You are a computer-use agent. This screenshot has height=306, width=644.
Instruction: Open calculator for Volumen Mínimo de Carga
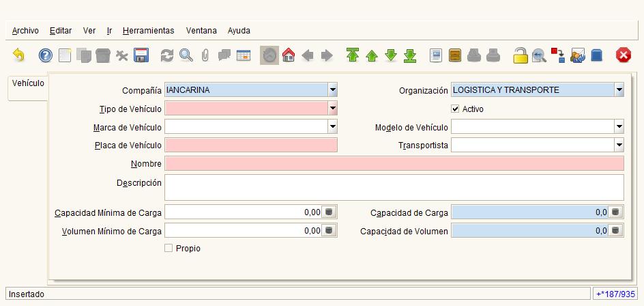[x=328, y=230]
